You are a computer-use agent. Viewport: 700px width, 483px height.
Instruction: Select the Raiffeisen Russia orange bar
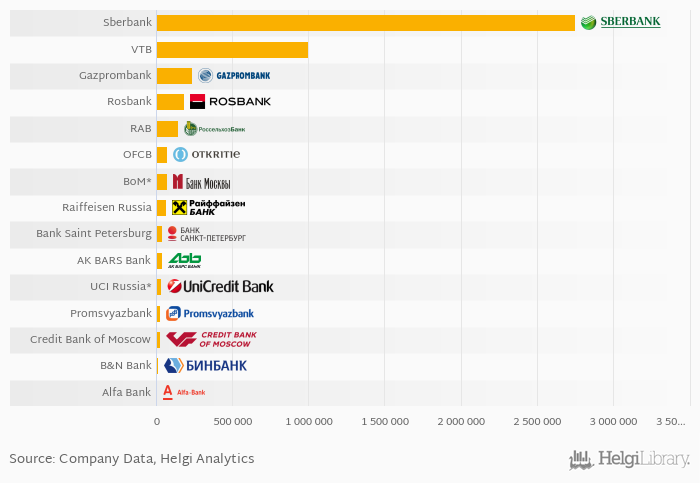coord(161,208)
